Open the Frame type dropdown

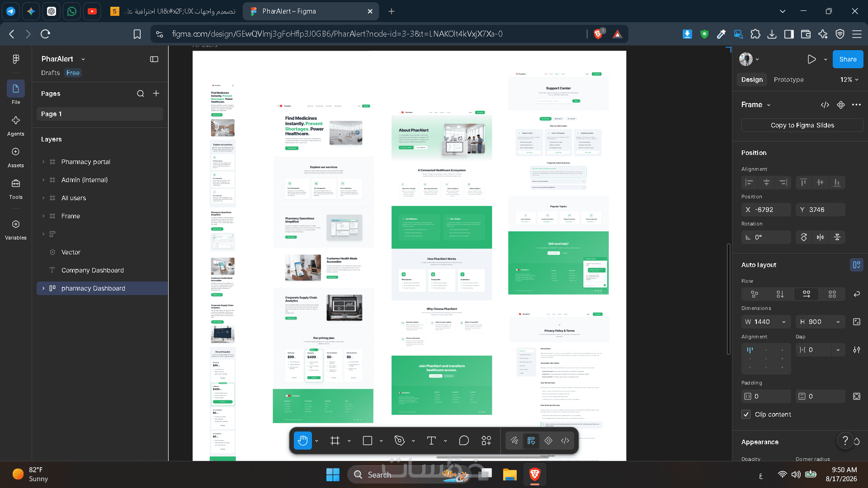coord(769,105)
